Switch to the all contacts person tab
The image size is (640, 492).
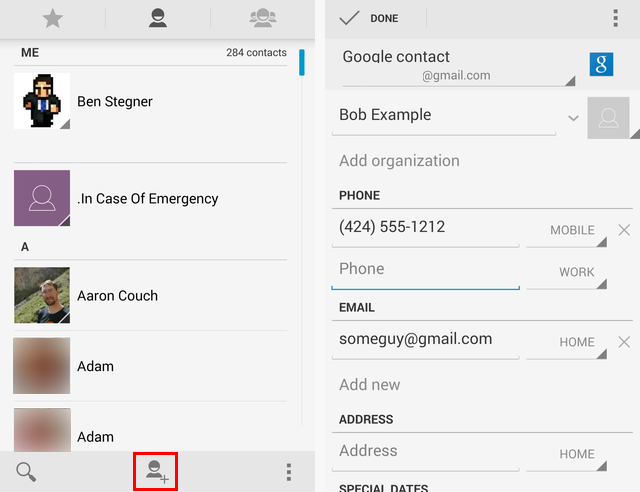pyautogui.click(x=158, y=19)
